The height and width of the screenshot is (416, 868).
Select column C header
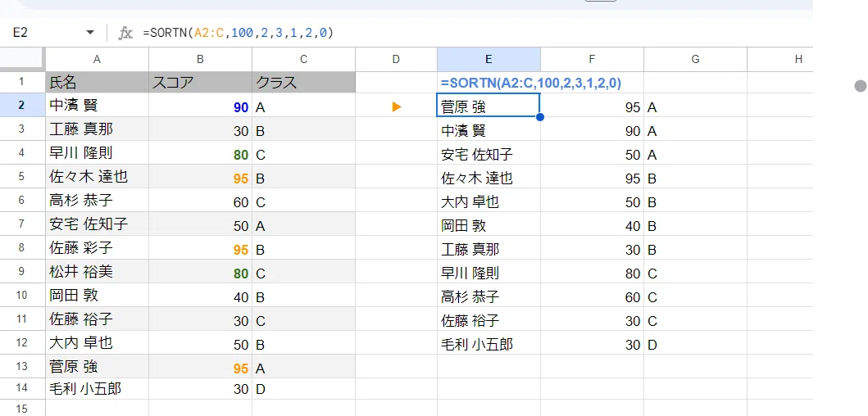point(303,60)
